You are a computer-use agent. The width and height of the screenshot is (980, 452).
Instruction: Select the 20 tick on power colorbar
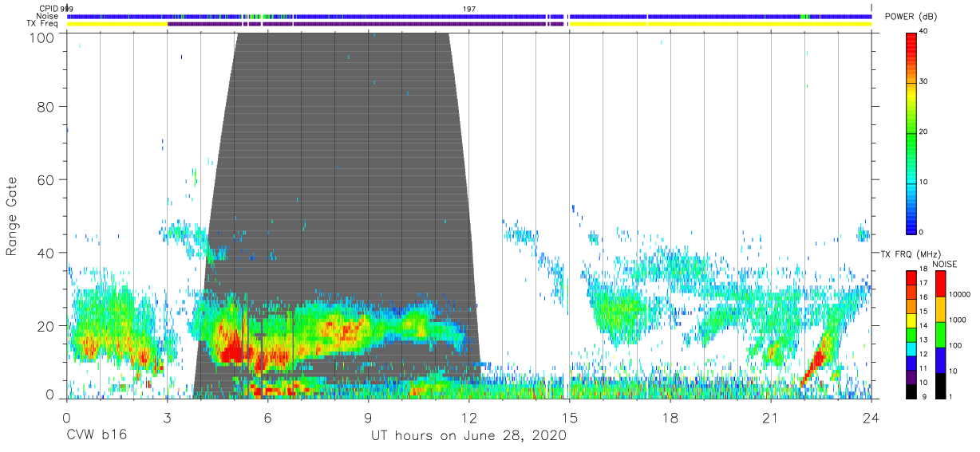(923, 132)
